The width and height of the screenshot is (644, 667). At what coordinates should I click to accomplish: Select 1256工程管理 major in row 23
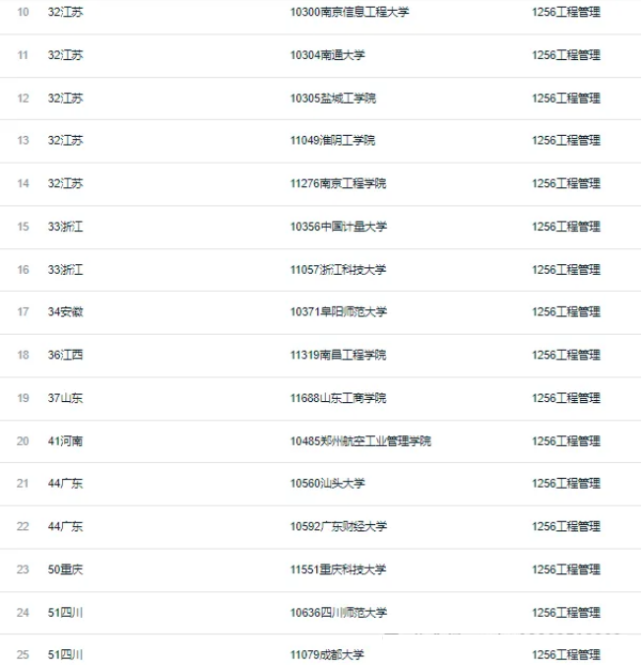pyautogui.click(x=566, y=569)
